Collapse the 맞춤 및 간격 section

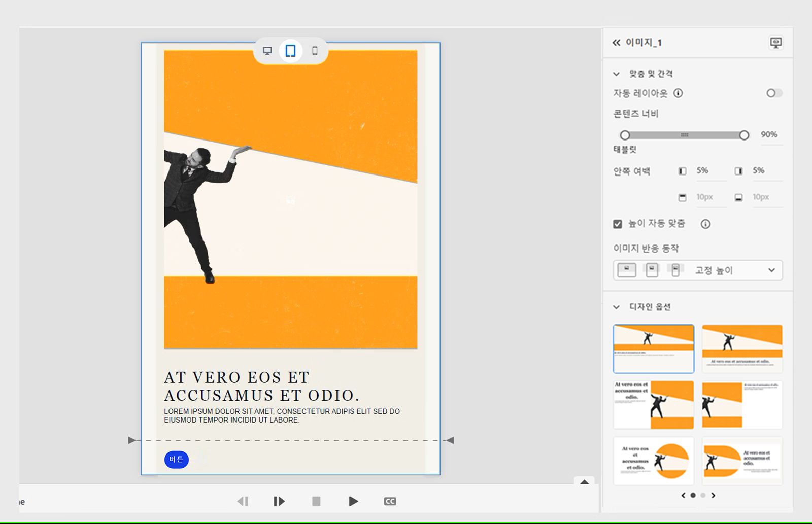tap(616, 74)
